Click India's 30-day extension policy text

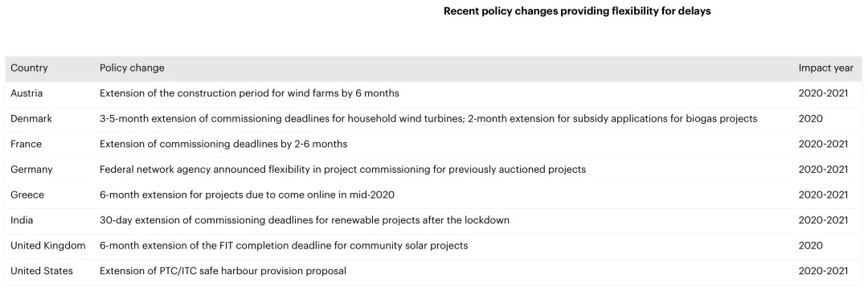(x=305, y=220)
